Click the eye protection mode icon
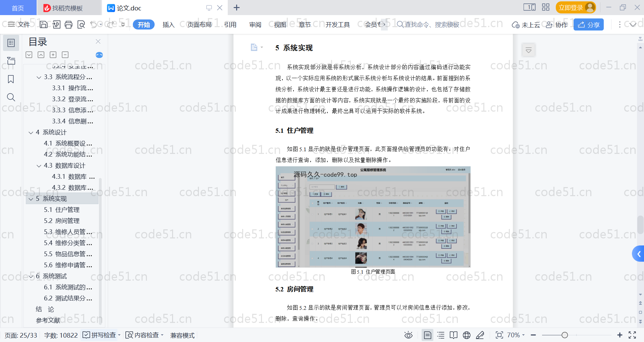644x342 pixels. coord(408,335)
